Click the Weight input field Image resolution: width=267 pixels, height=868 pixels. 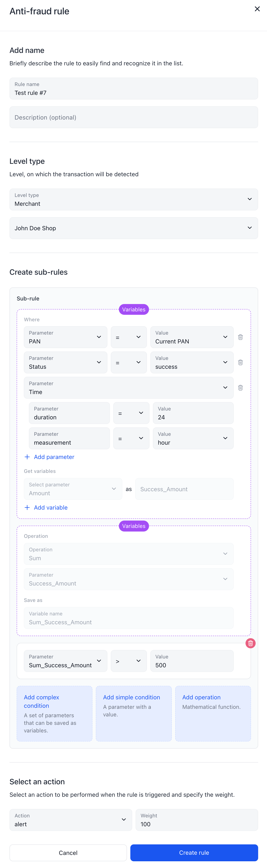[x=197, y=820]
